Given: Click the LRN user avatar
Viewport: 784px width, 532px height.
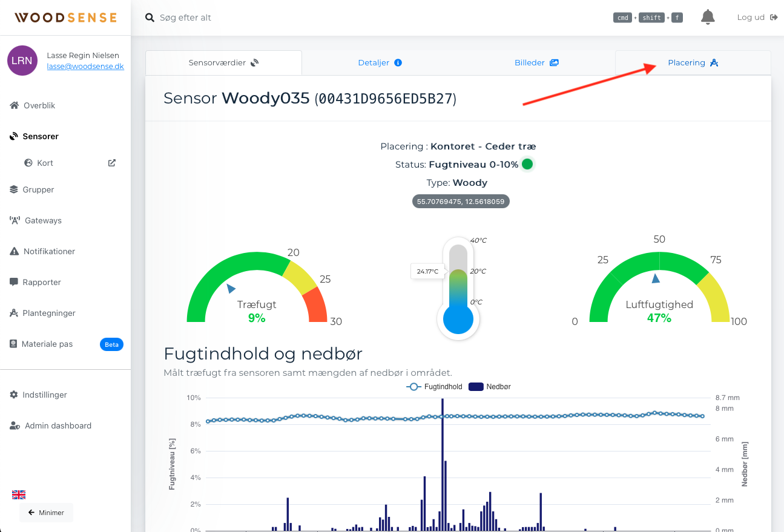Looking at the screenshot, I should coord(22,61).
